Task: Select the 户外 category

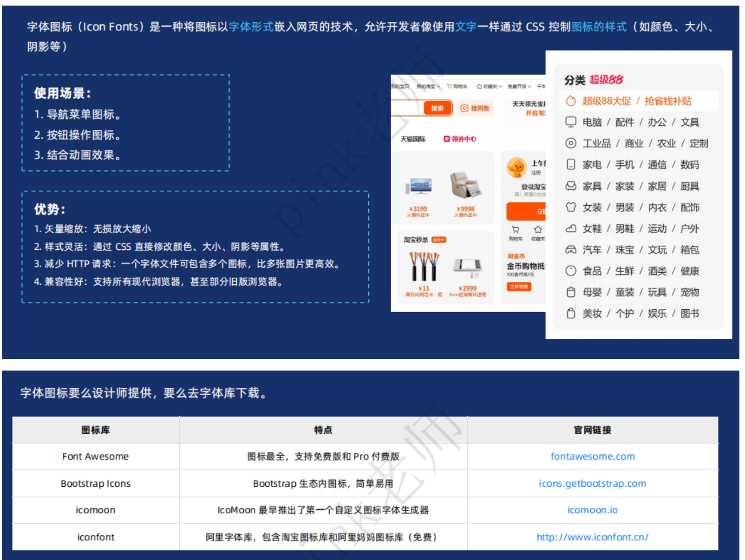Action: [690, 228]
